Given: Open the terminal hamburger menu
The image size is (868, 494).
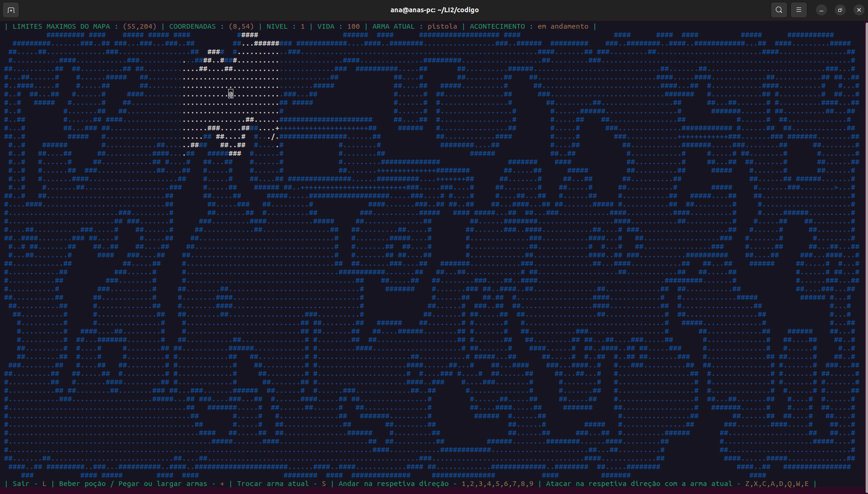Looking at the screenshot, I should 799,10.
